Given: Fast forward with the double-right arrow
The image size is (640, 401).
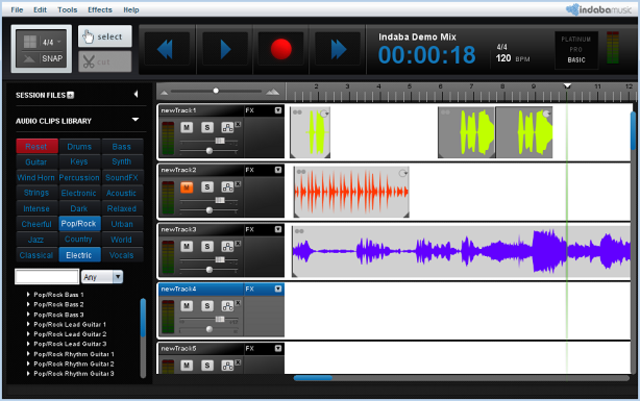Looking at the screenshot, I should (338, 49).
